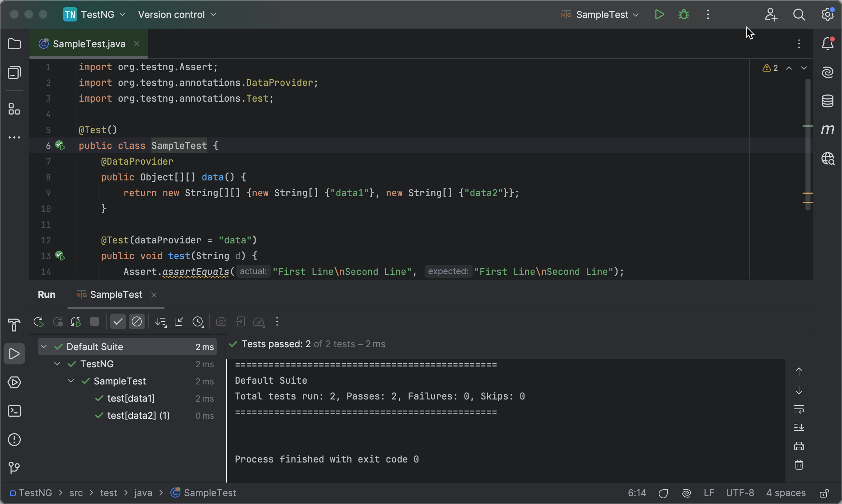Screen dimensions: 842x504
Task: Switch to the SampleTest.java editor tab
Action: (88, 43)
